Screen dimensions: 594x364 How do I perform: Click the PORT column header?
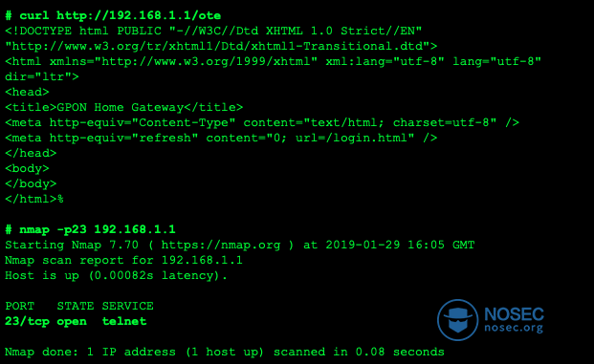(x=20, y=306)
